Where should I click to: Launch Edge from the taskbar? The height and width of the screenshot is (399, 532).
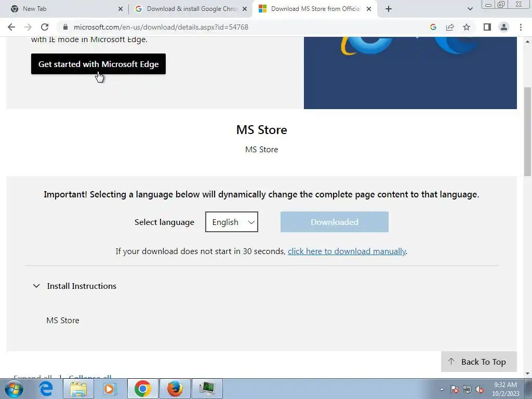[46, 389]
